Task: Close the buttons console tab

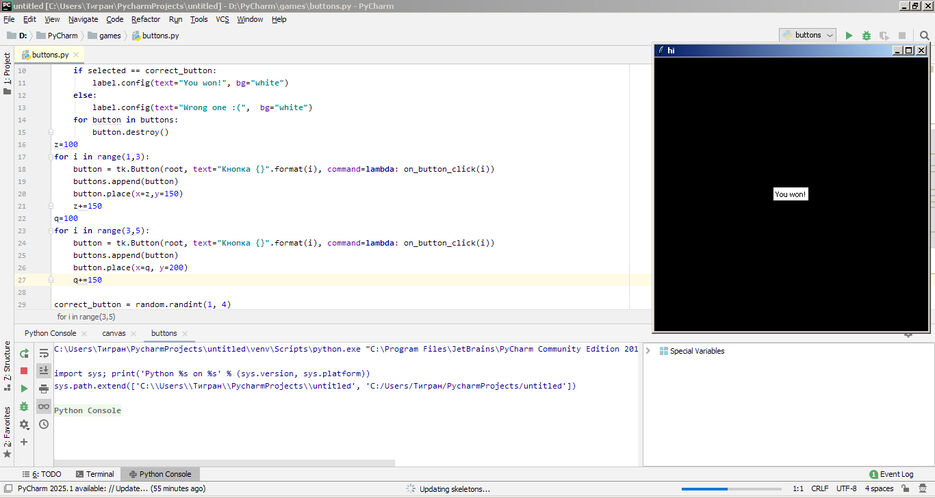Action: click(185, 333)
